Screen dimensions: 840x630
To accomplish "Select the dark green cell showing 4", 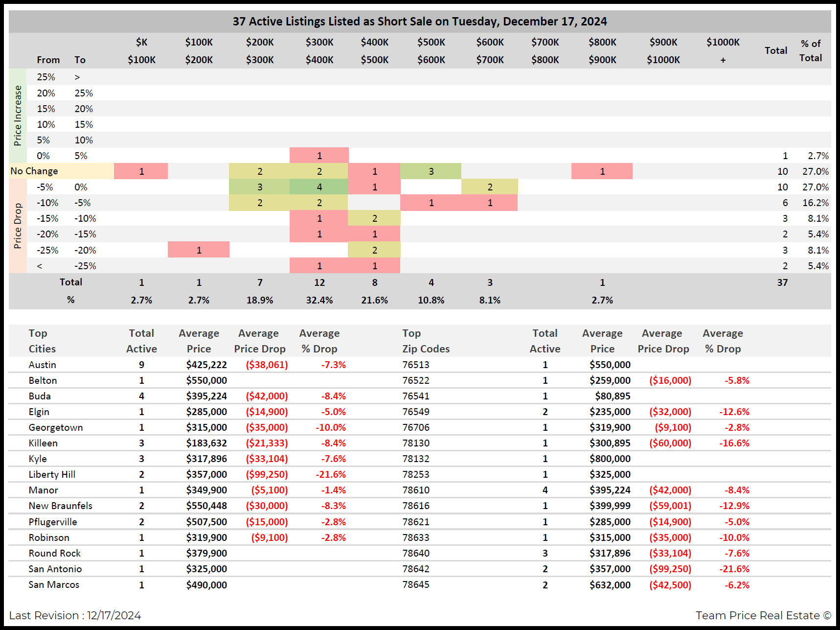I will point(319,187).
